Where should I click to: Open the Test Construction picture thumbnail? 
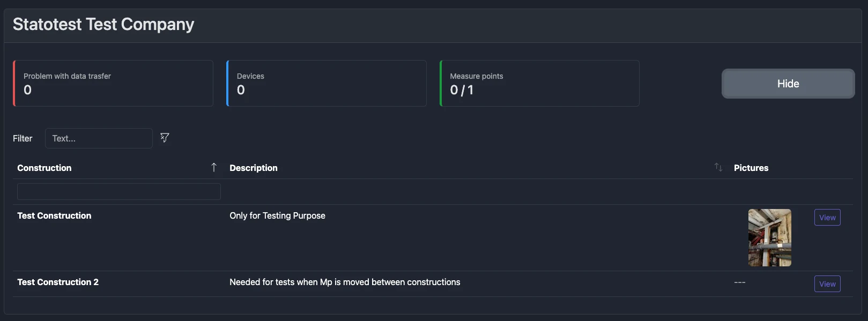[x=769, y=237]
